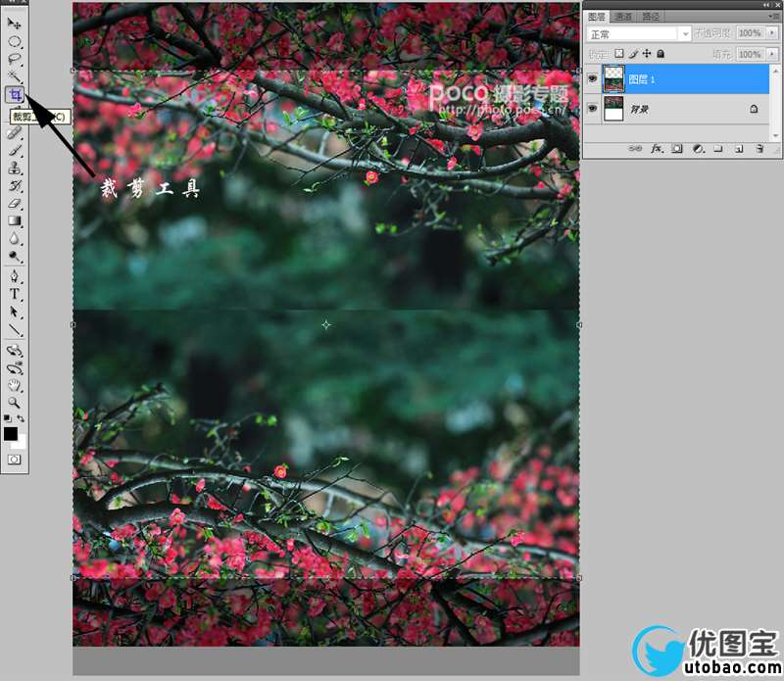Switch to the 路径 tab
The height and width of the screenshot is (681, 784).
click(x=651, y=17)
